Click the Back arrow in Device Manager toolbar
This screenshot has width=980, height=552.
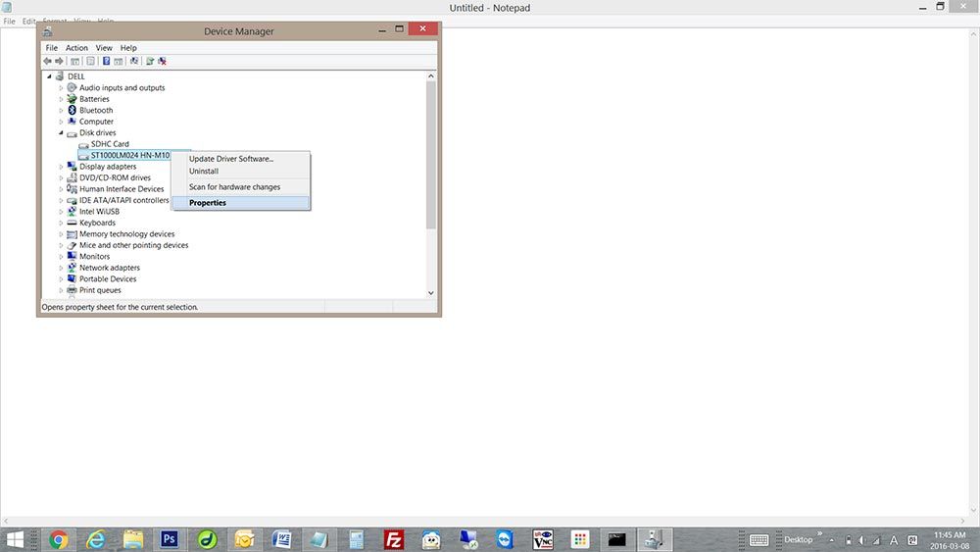click(47, 61)
